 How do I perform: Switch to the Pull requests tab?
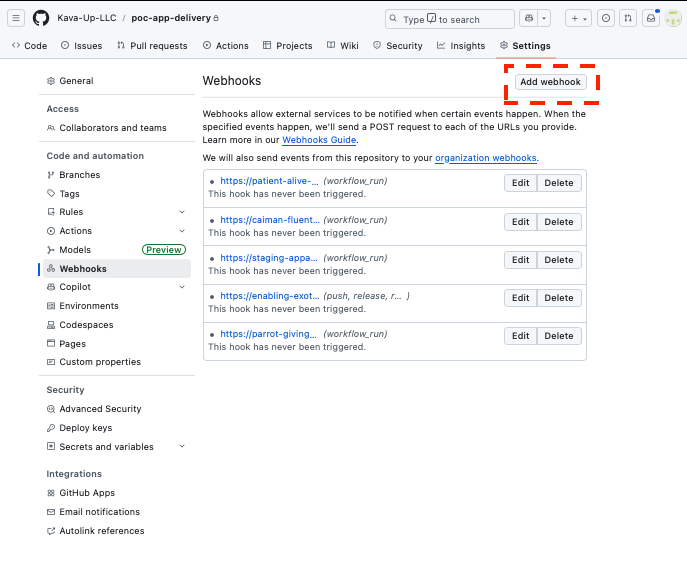(152, 46)
